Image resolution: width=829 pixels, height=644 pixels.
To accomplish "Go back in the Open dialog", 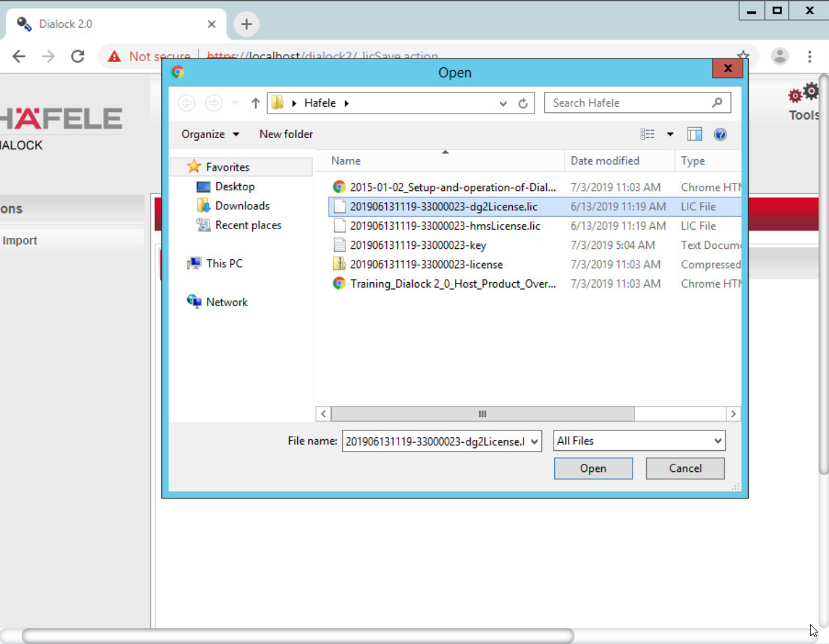I will [186, 103].
